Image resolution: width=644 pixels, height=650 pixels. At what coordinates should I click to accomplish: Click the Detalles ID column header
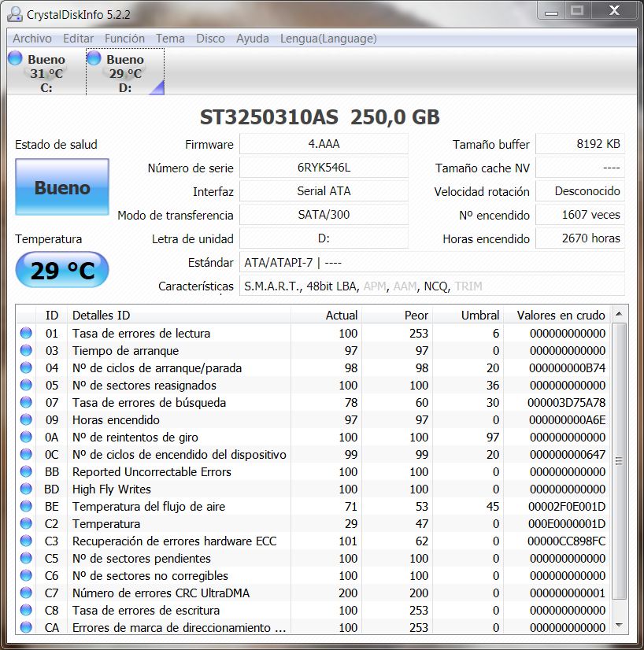[x=179, y=315]
